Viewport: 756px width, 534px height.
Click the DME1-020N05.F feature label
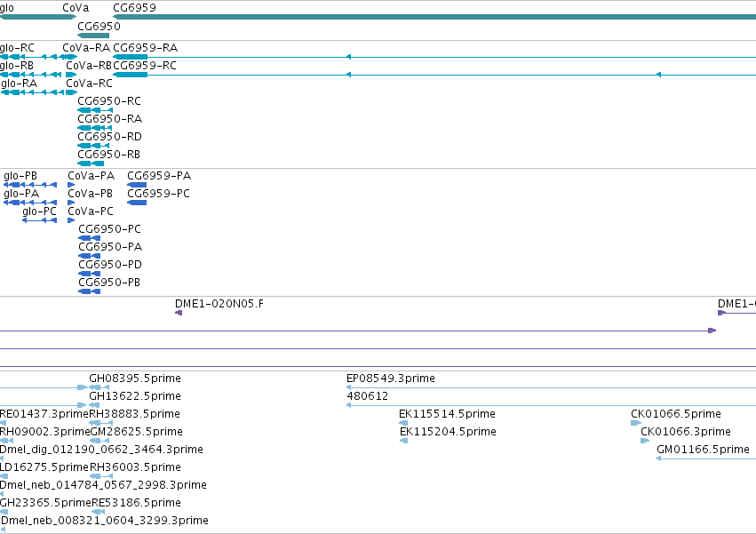(x=219, y=305)
